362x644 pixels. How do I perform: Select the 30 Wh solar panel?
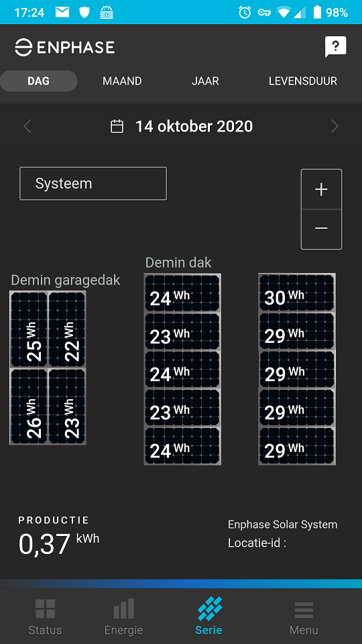[x=297, y=293]
